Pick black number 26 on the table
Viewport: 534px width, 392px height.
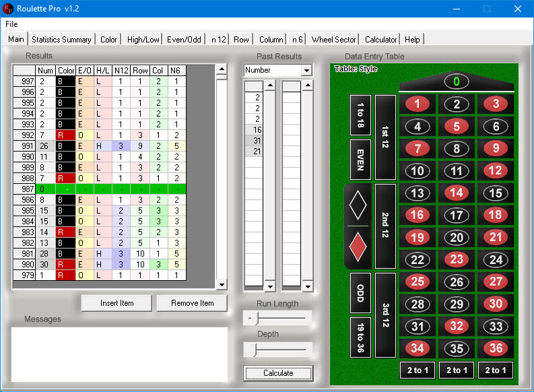(457, 282)
